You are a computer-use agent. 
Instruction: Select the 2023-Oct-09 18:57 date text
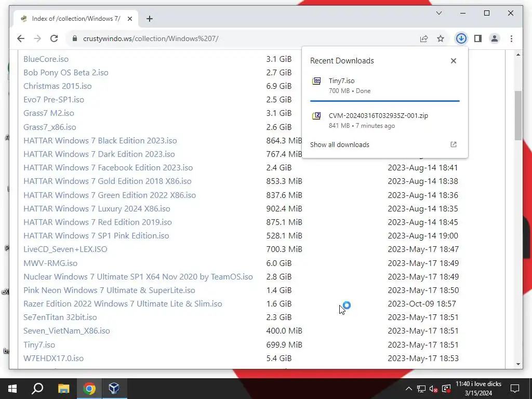(422, 303)
